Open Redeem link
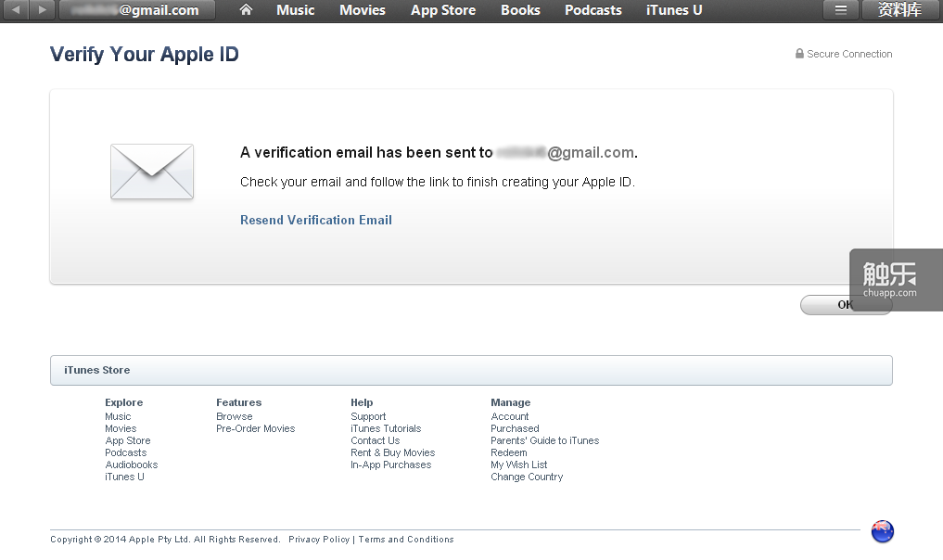The width and height of the screenshot is (943, 560). (509, 452)
